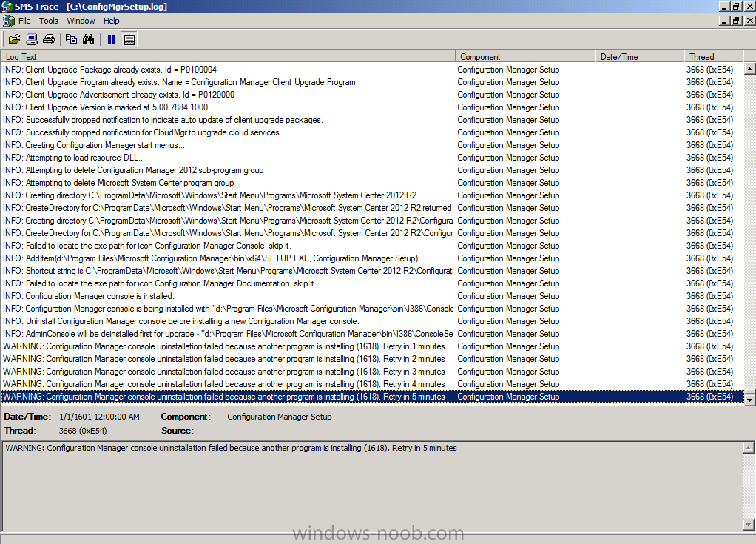Select warning row 'Retry in 2 minutes'
Image resolution: width=756 pixels, height=544 pixels.
[x=372, y=358]
